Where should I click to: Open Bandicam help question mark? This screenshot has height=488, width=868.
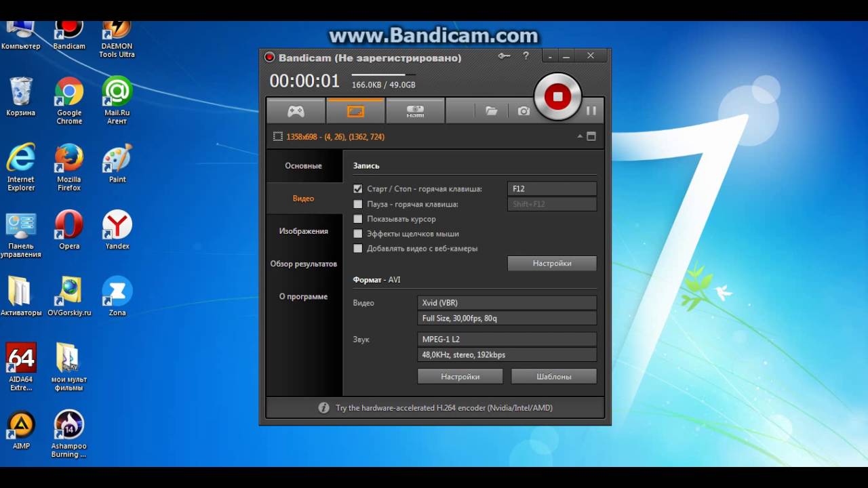tap(526, 56)
